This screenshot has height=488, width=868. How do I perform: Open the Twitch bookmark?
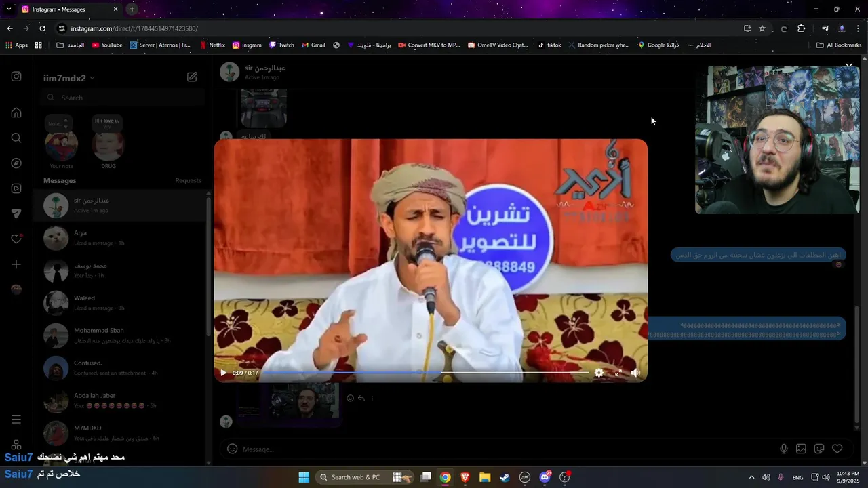281,45
